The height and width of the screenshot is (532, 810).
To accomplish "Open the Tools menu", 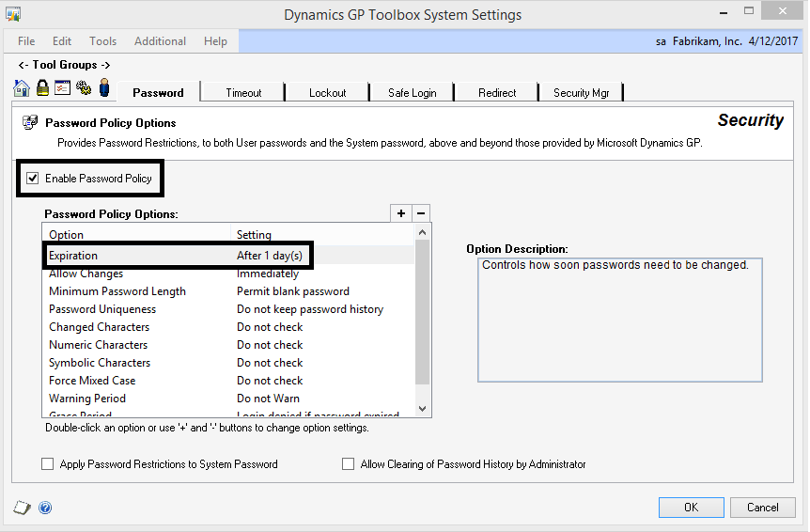I will point(102,41).
